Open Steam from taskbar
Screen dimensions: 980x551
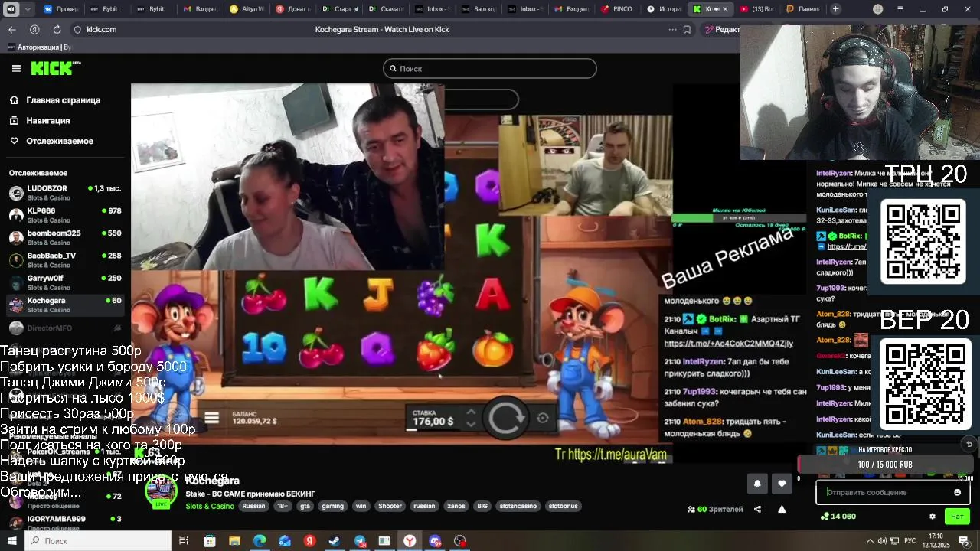click(335, 541)
